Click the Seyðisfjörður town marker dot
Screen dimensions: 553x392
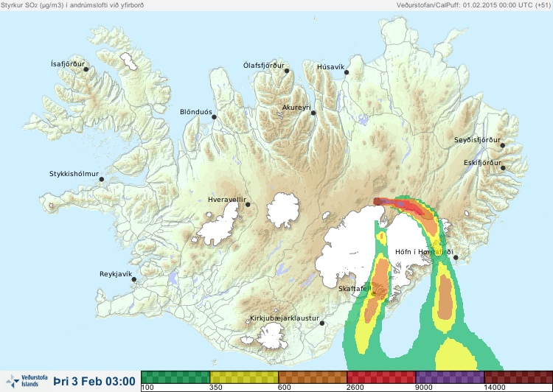(503, 145)
